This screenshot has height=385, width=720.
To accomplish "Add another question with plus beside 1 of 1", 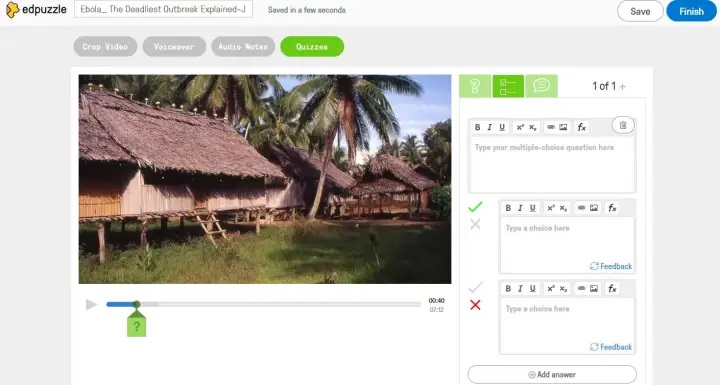I will click(623, 86).
